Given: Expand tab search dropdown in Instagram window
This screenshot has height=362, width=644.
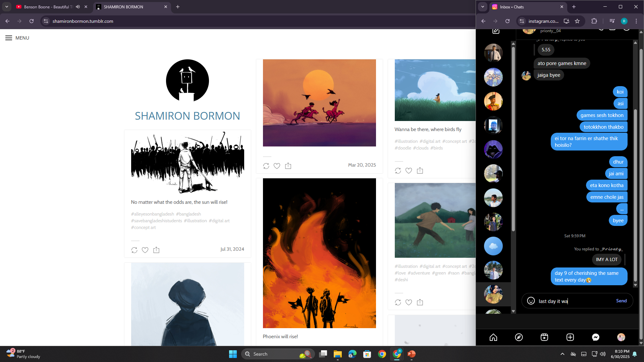Looking at the screenshot, I should (x=483, y=7).
